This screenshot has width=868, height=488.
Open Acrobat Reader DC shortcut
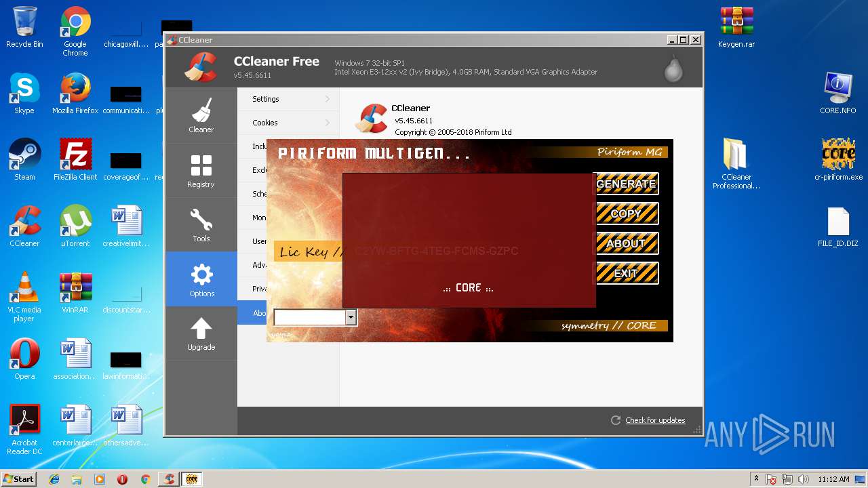click(x=24, y=430)
